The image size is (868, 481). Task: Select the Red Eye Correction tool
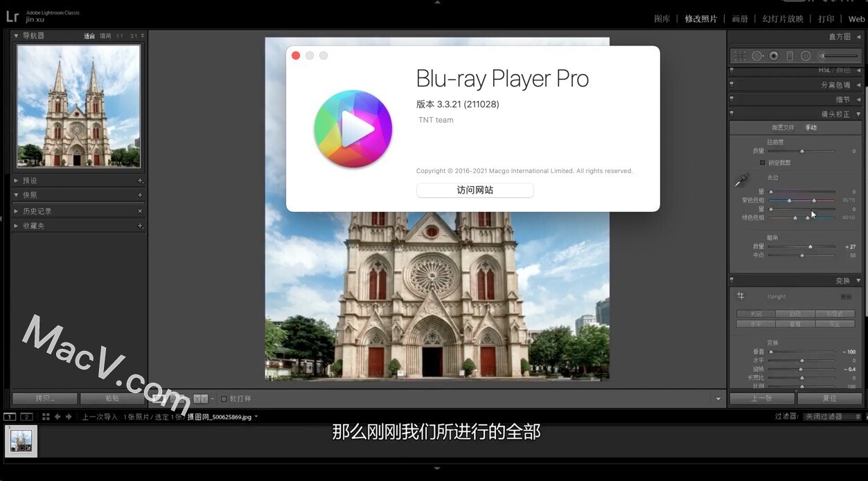point(774,56)
